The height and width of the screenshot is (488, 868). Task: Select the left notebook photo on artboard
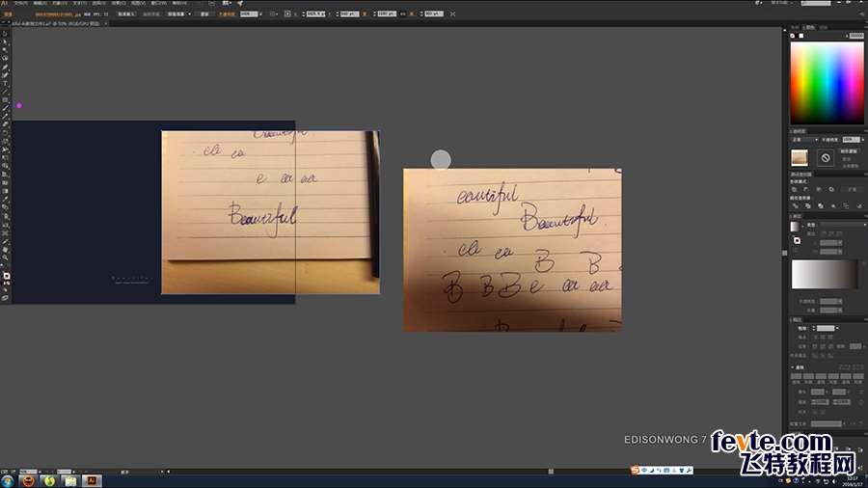(x=270, y=212)
